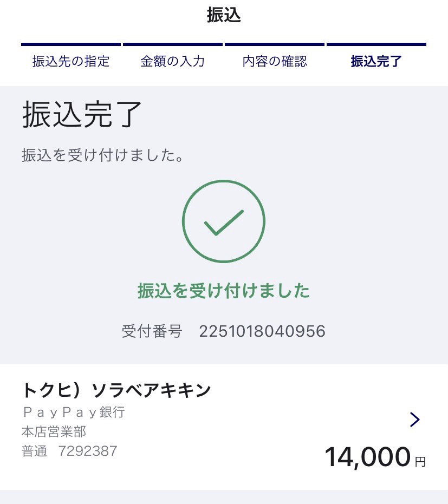Click the progress bar segment above 内容の確認
The width and height of the screenshot is (448, 504).
pos(275,44)
